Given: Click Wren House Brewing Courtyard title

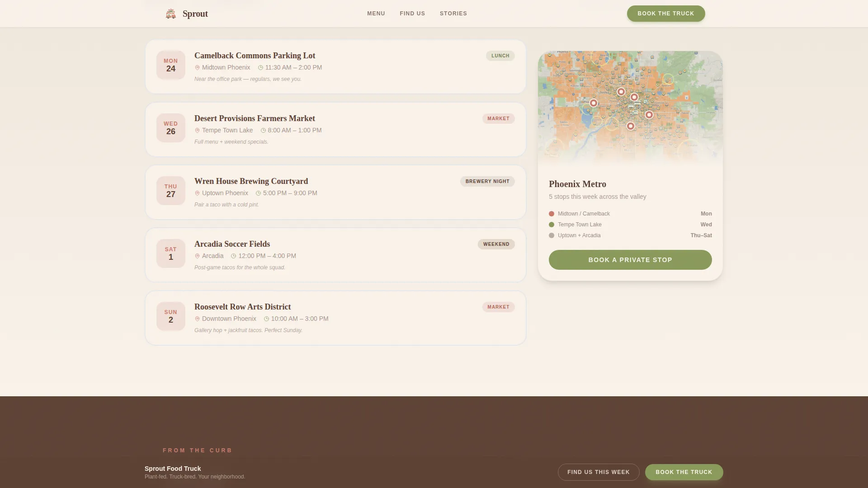Looking at the screenshot, I should coord(251,181).
